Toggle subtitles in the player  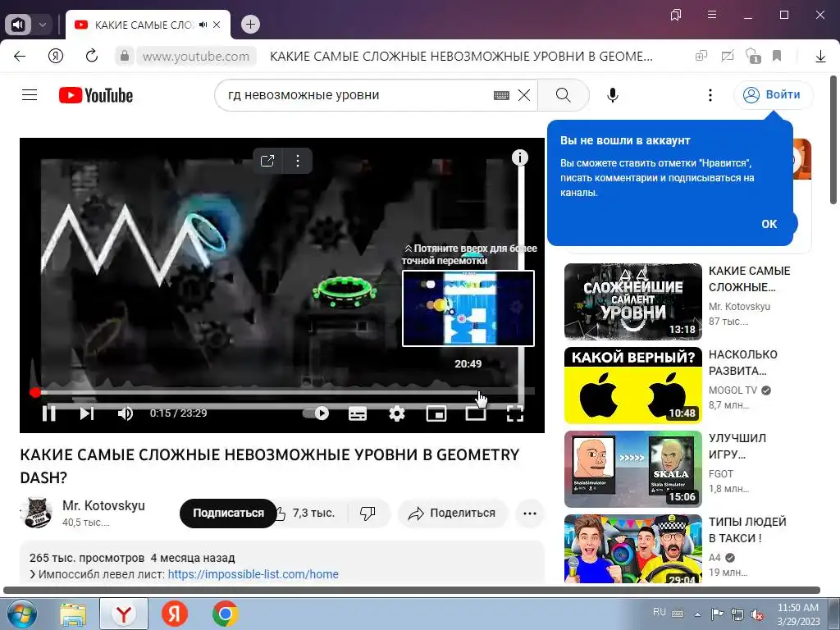[x=358, y=413]
